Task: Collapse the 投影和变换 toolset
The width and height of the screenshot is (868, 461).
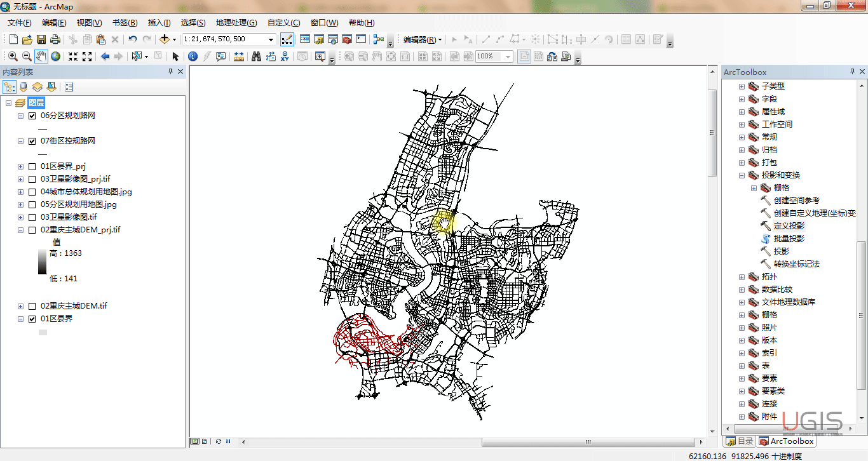Action: [742, 175]
